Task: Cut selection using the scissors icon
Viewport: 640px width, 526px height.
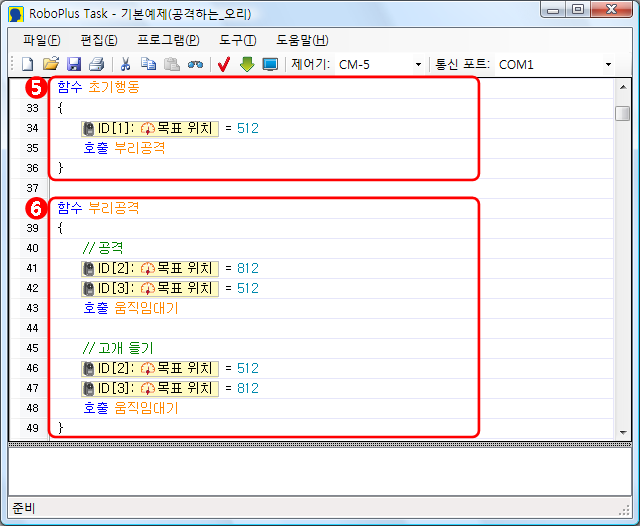Action: pyautogui.click(x=126, y=64)
